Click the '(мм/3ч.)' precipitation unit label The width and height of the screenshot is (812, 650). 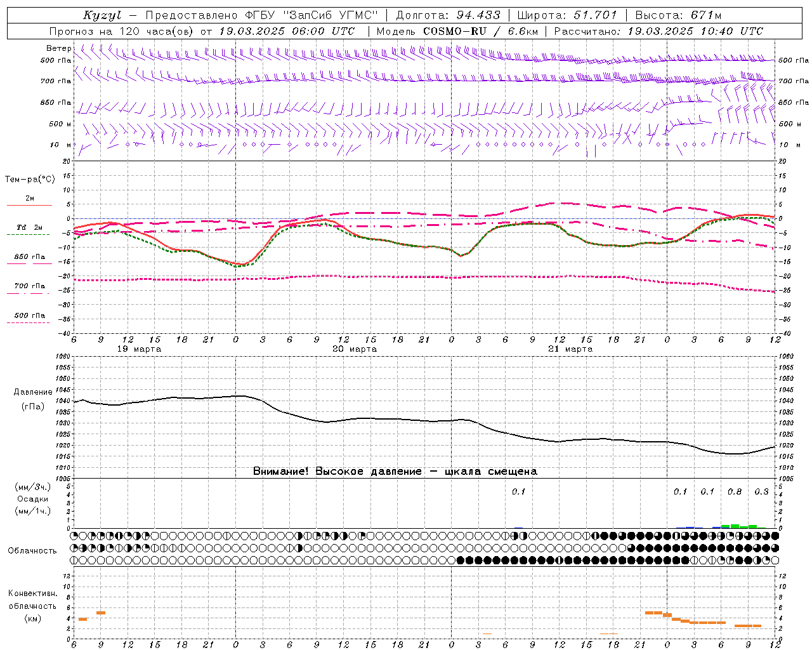coord(32,487)
